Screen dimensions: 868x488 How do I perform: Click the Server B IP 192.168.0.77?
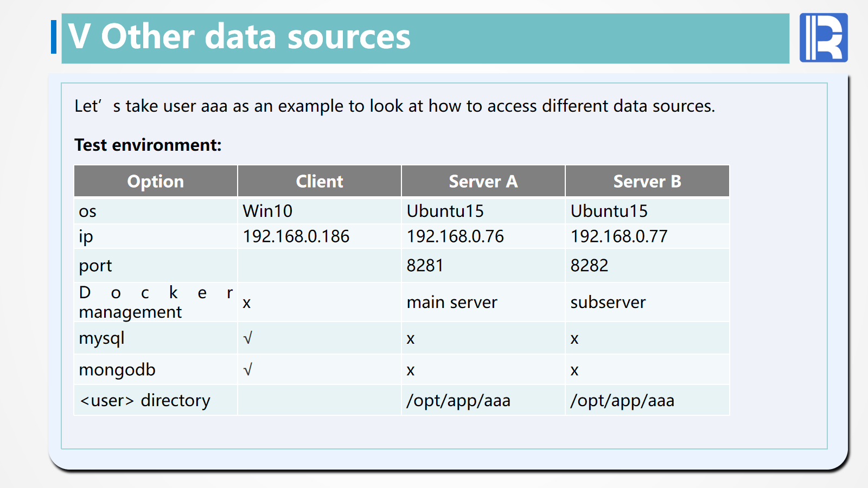(x=619, y=236)
